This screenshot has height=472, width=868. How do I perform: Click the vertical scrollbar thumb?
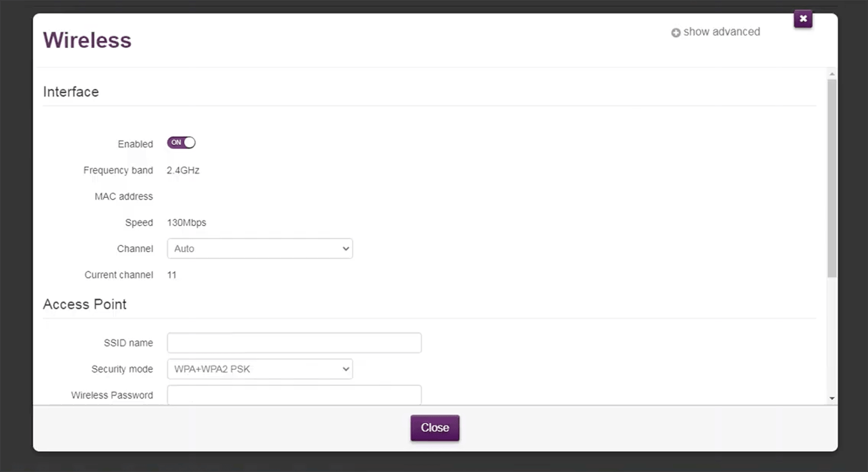point(832,178)
